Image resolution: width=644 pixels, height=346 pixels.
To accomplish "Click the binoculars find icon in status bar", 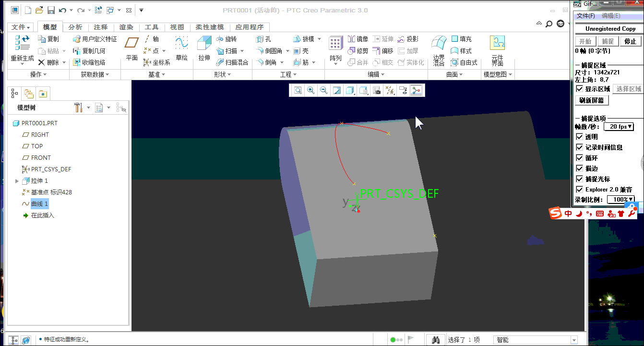I will [x=436, y=340].
